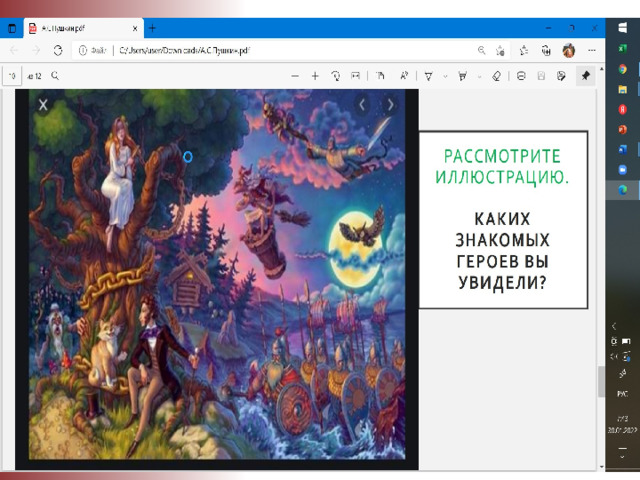Open the user profile avatar
The image size is (640, 480).
(x=569, y=51)
